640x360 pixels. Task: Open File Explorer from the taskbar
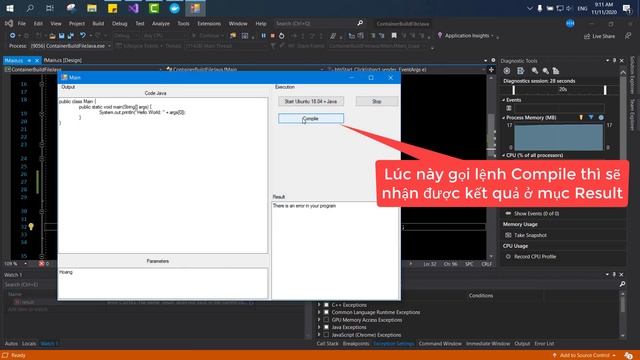tap(92, 8)
